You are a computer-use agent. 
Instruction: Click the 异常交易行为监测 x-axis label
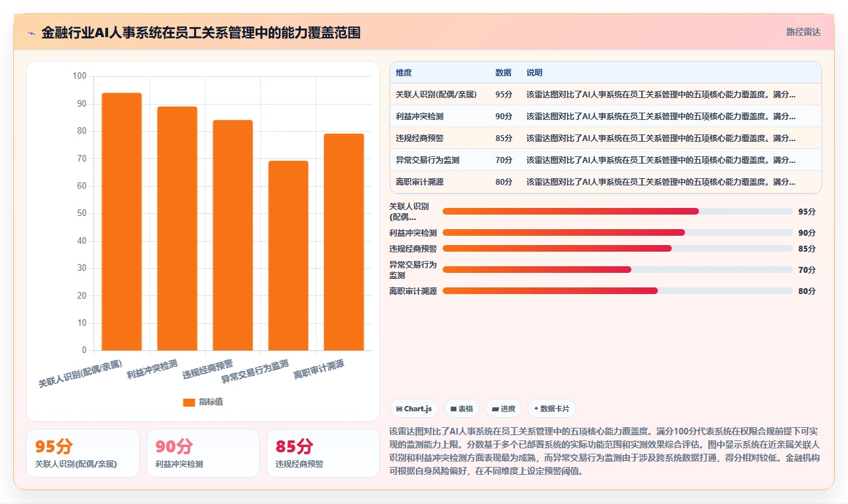(255, 372)
